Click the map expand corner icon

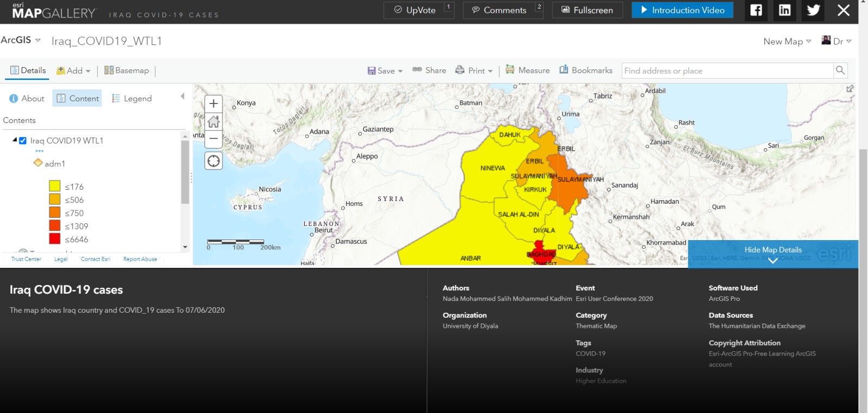pos(850,88)
